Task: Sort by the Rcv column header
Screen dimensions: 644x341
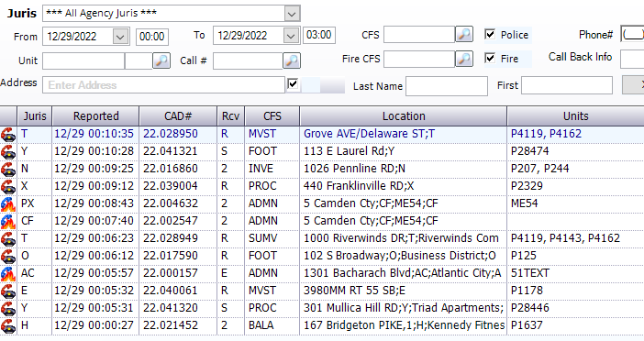Action: (x=230, y=116)
